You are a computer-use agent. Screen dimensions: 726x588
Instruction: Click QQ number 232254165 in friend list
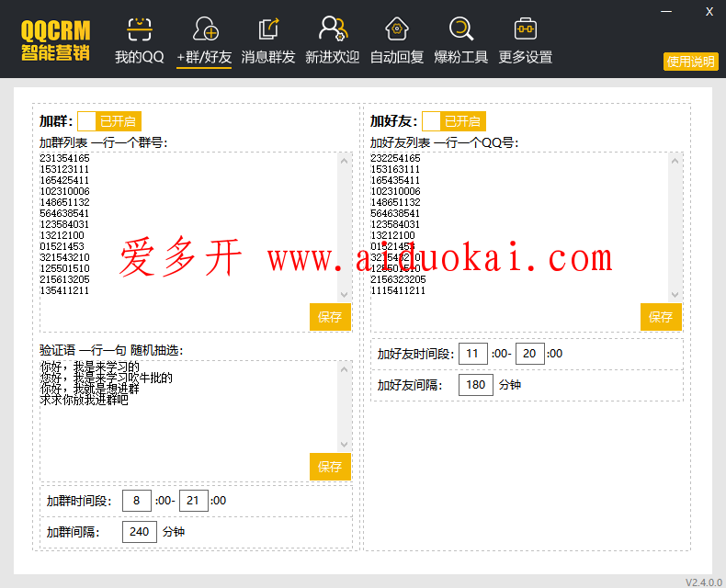coord(395,158)
